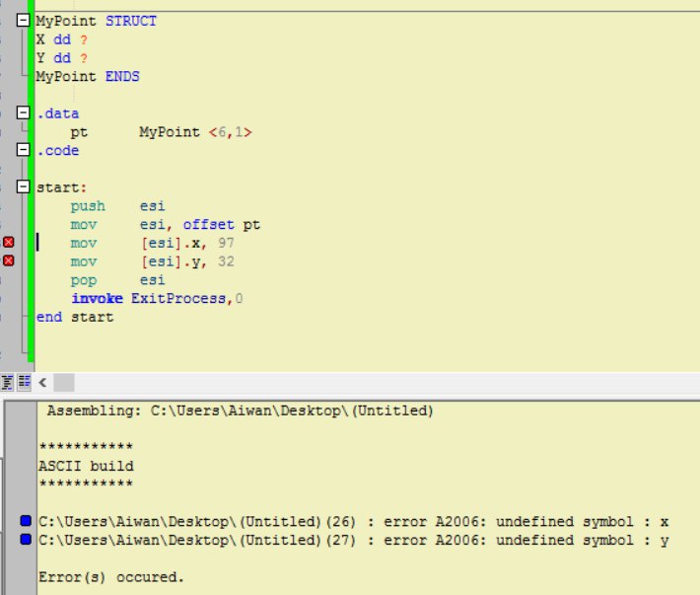The height and width of the screenshot is (595, 700).
Task: Click the 'Y dd ?' line
Action: click(61, 58)
